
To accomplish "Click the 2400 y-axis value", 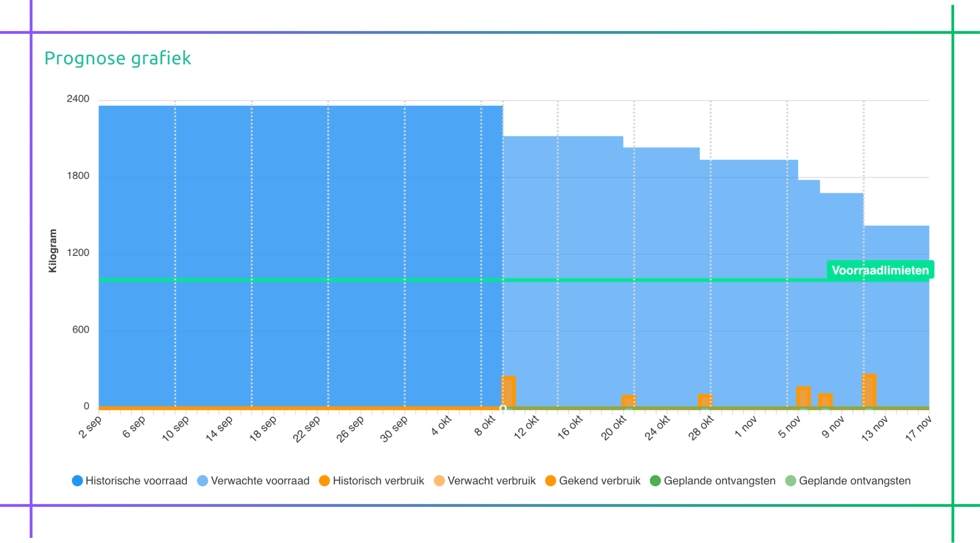I will pyautogui.click(x=78, y=99).
